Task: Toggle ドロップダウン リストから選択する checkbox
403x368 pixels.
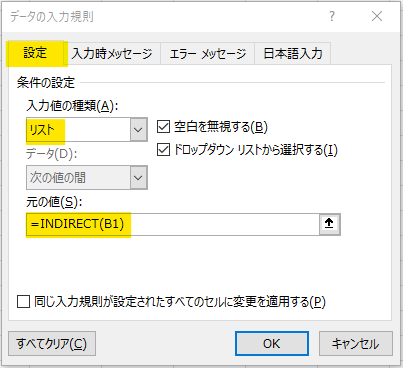Action: pyautogui.click(x=163, y=150)
